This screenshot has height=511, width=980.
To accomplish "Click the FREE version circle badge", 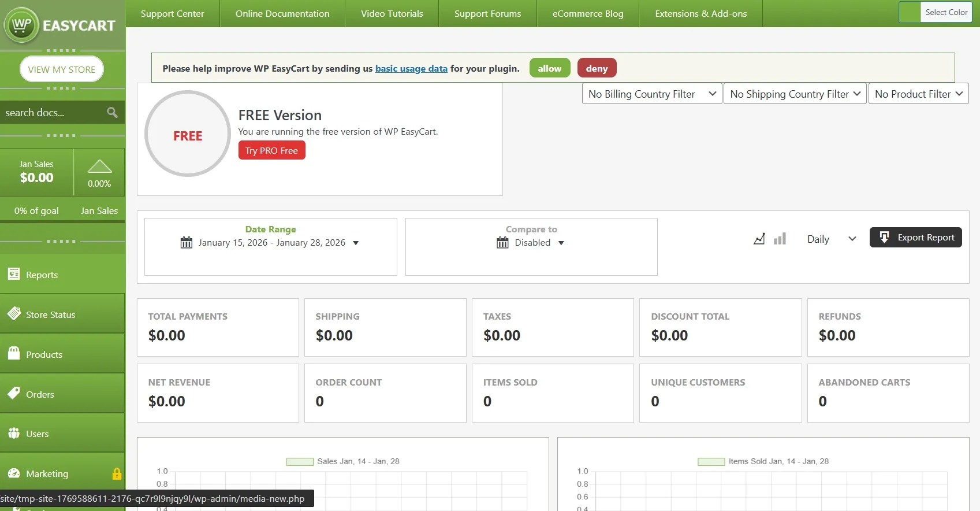I will (x=188, y=134).
